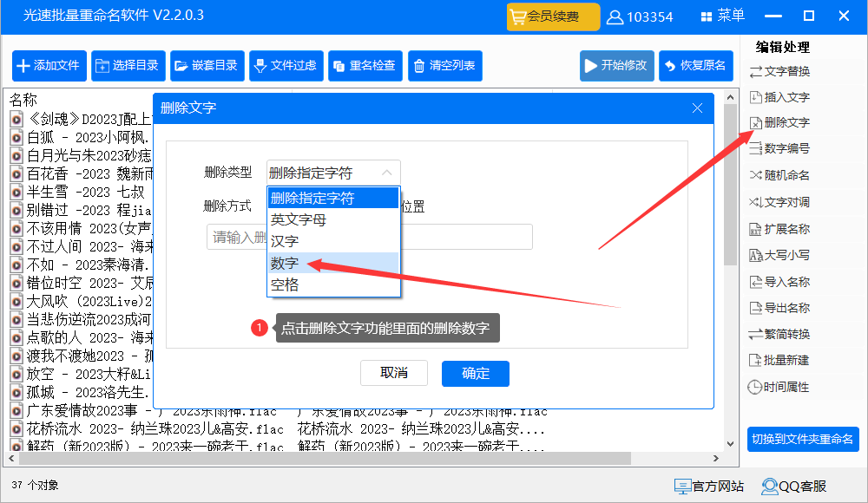Click the user account 103354
868x503 pixels.
tap(640, 17)
